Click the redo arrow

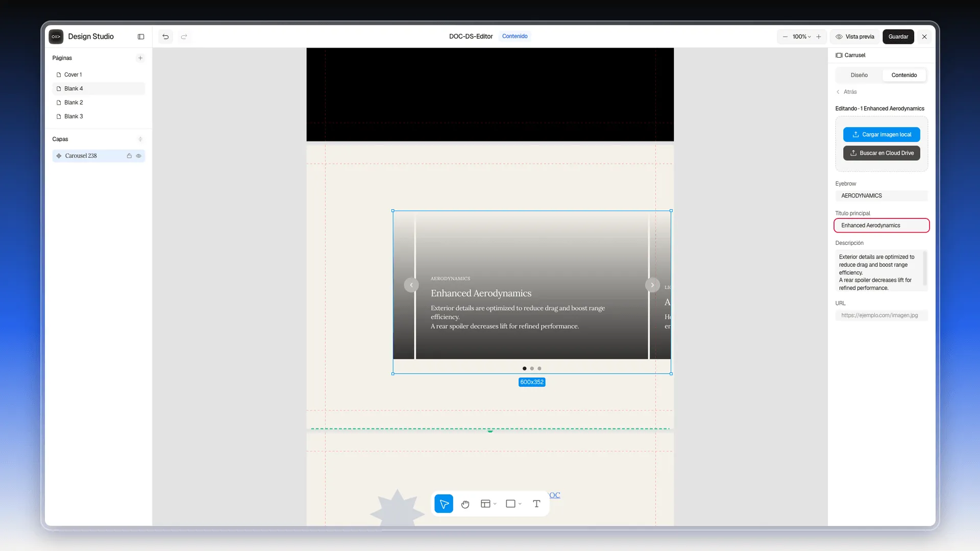pos(184,37)
